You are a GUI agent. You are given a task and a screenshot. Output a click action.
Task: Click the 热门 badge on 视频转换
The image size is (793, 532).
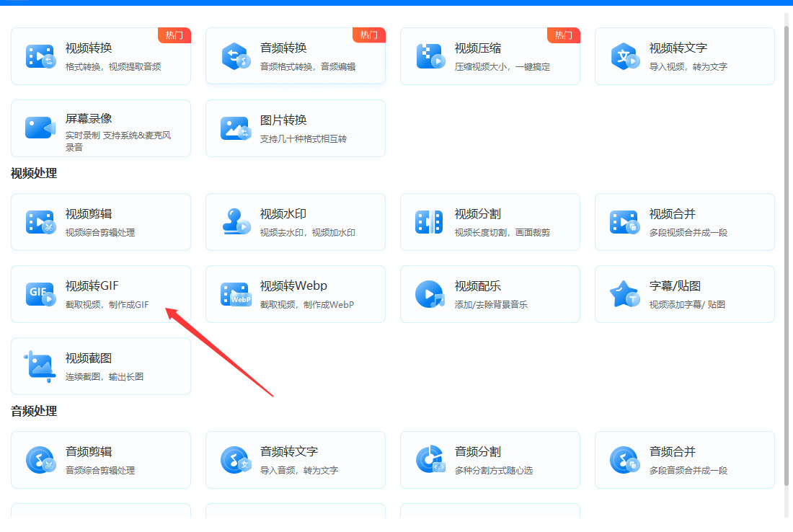click(x=174, y=35)
